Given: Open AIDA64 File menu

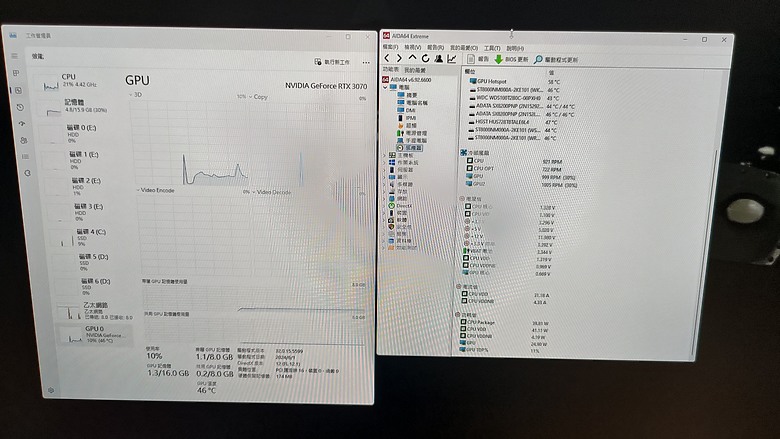Looking at the screenshot, I should coord(390,47).
